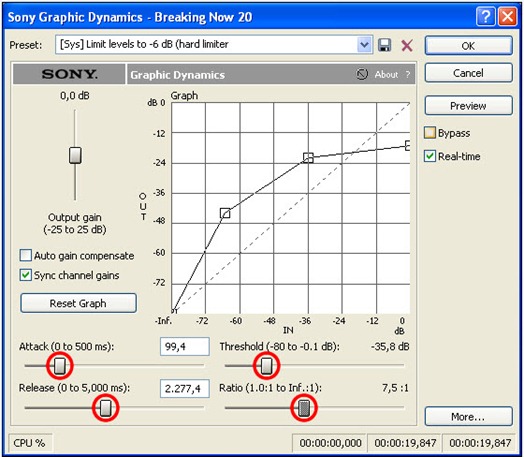This screenshot has width=524, height=457.
Task: Select graph node near -66 dB input
Action: 225,213
